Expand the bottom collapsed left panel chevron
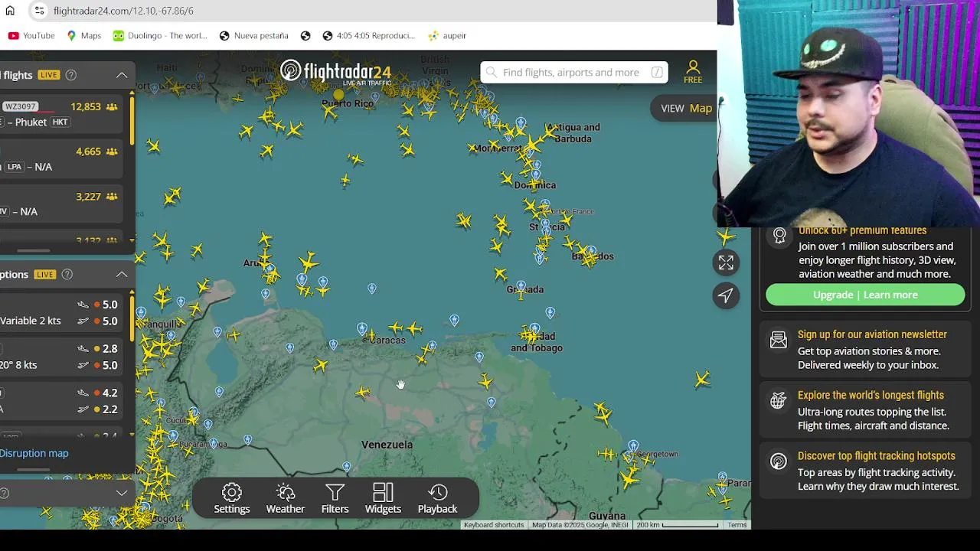980x551 pixels. [x=122, y=494]
